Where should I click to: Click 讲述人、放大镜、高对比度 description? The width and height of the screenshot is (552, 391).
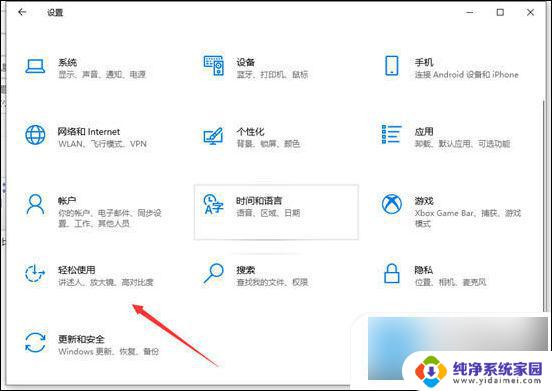pyautogui.click(x=106, y=282)
